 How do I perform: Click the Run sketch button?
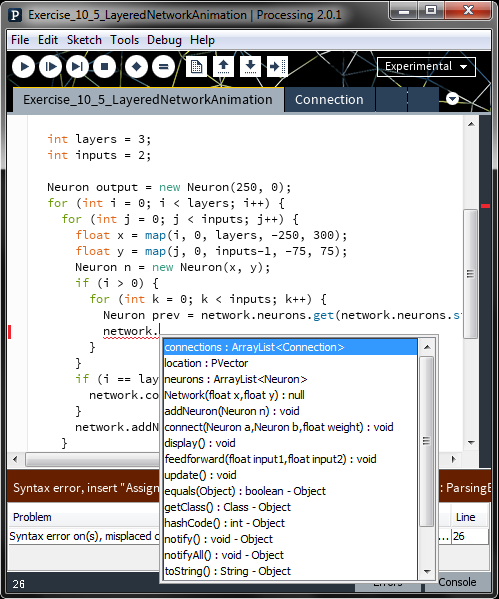point(23,67)
